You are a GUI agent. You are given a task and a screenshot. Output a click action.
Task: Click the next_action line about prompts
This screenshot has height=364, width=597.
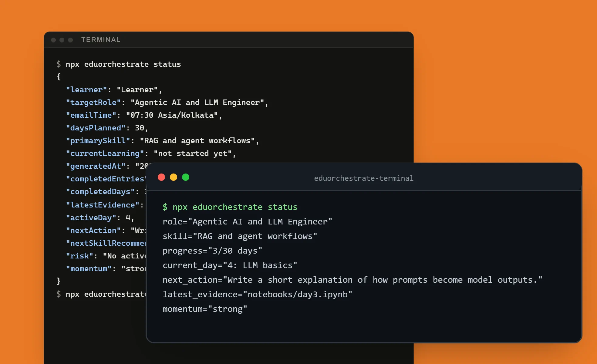(x=352, y=280)
